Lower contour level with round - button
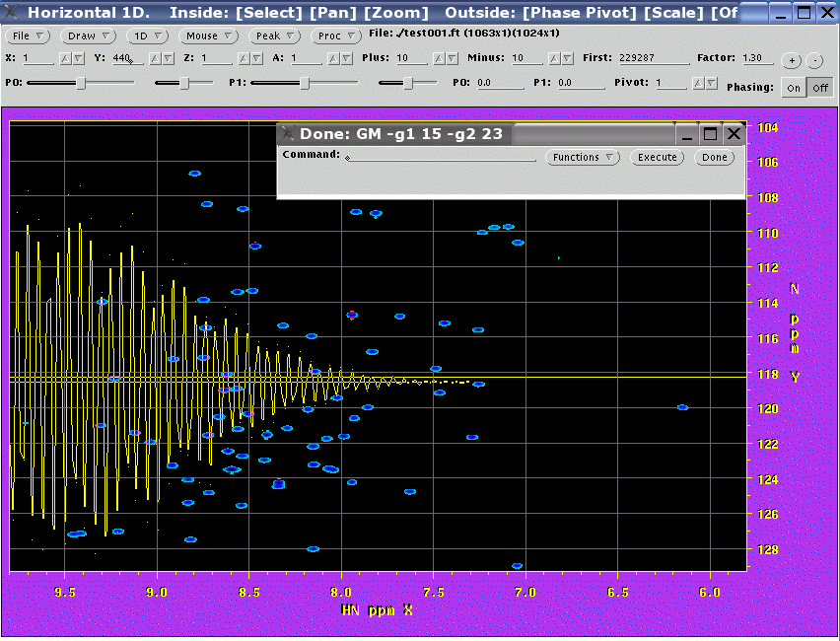 click(x=814, y=60)
